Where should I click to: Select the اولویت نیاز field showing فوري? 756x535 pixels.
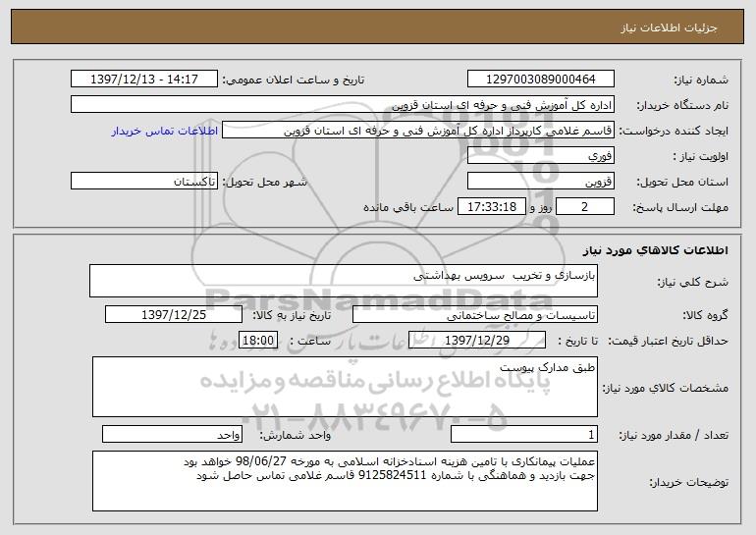pos(540,155)
